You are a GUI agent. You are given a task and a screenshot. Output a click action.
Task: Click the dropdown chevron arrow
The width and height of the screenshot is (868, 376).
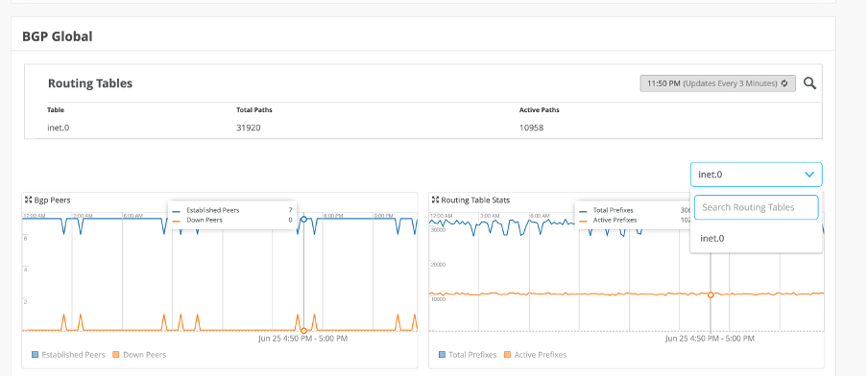pos(809,175)
